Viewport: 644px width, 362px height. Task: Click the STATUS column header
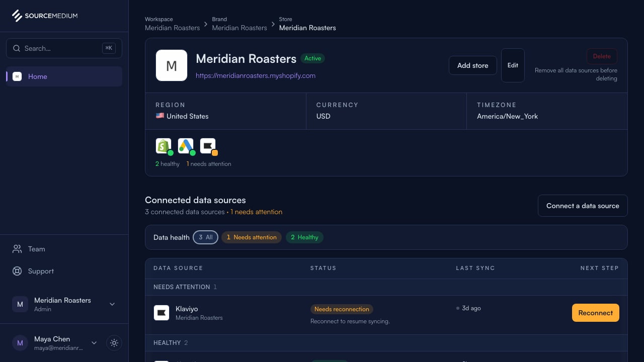coord(323,268)
